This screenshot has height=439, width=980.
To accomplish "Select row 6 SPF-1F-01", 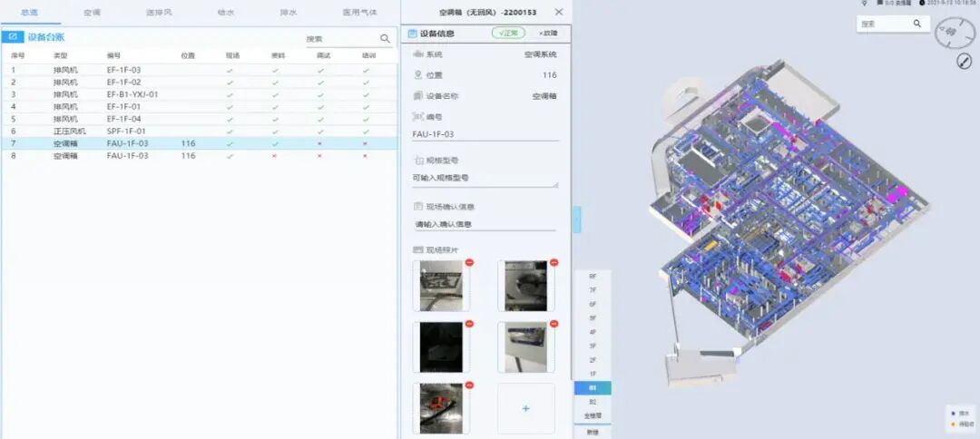I will tap(199, 132).
